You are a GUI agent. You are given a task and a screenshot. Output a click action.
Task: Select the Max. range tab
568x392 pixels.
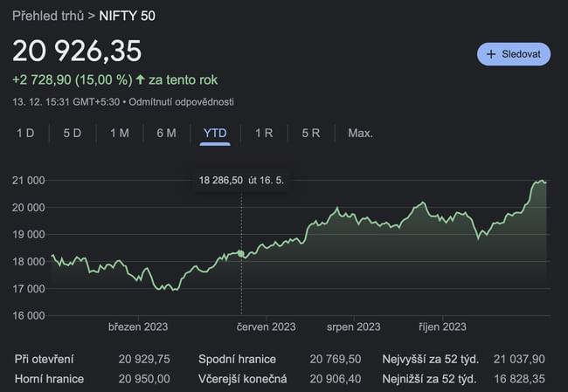click(x=360, y=133)
